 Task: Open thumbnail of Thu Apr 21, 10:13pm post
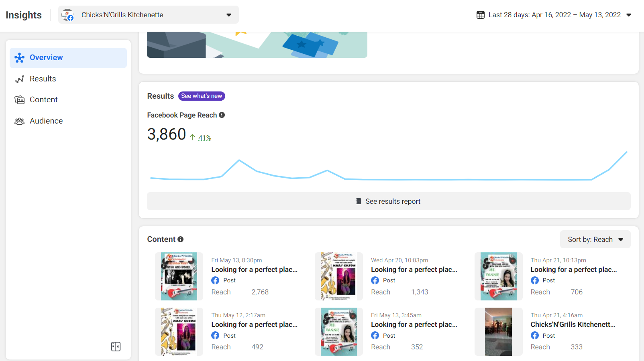point(499,276)
